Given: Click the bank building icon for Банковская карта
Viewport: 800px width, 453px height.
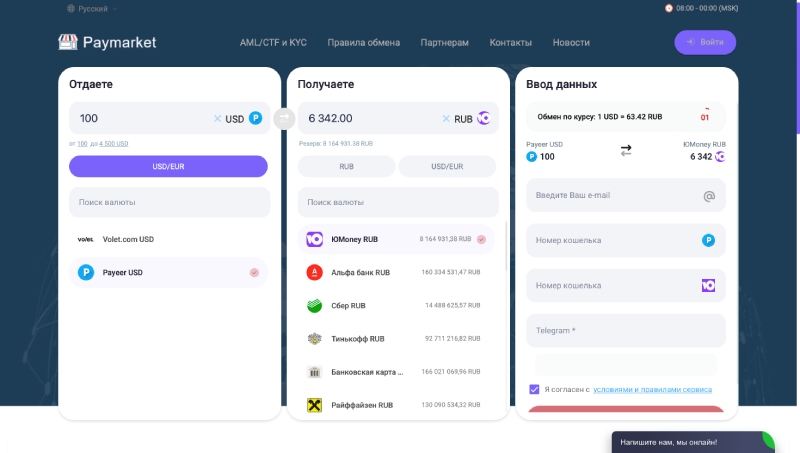Looking at the screenshot, I should 314,372.
